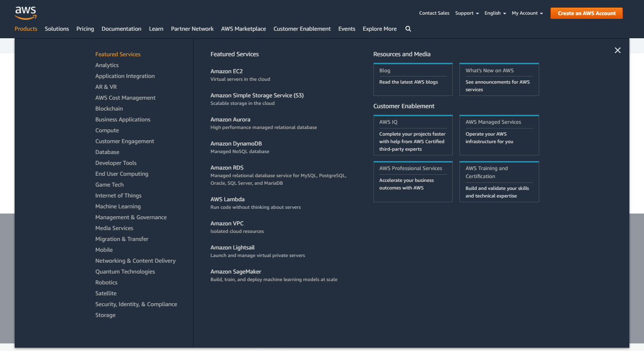
Task: Click the AWS logo
Action: 25,13
